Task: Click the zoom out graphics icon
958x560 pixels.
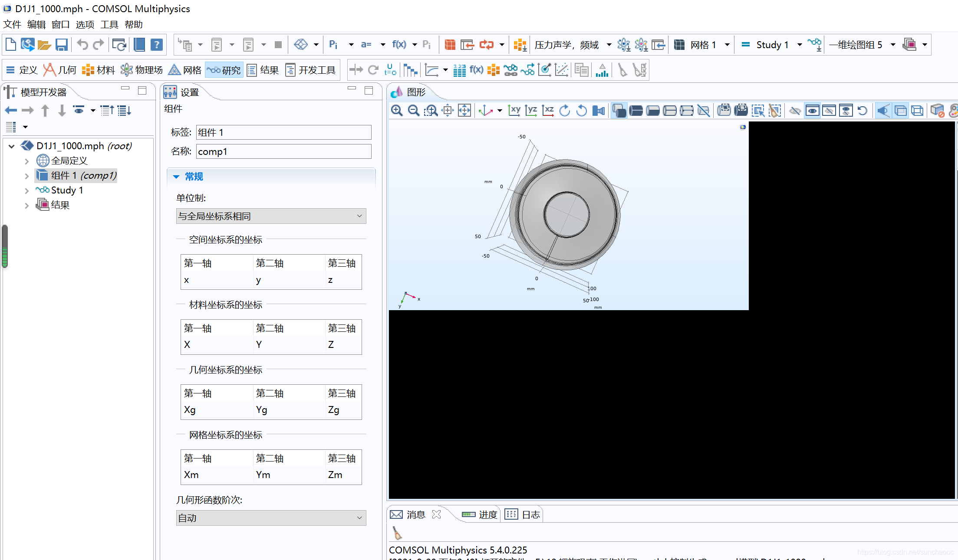Action: (414, 111)
